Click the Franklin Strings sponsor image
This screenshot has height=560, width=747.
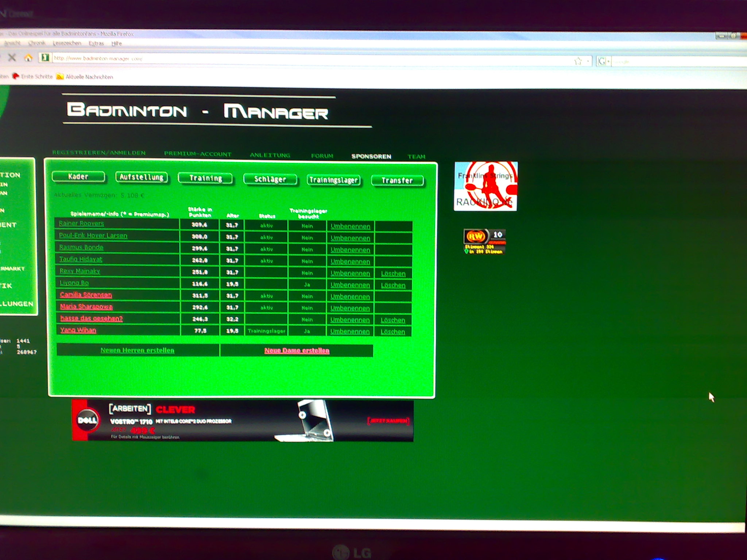pyautogui.click(x=485, y=186)
